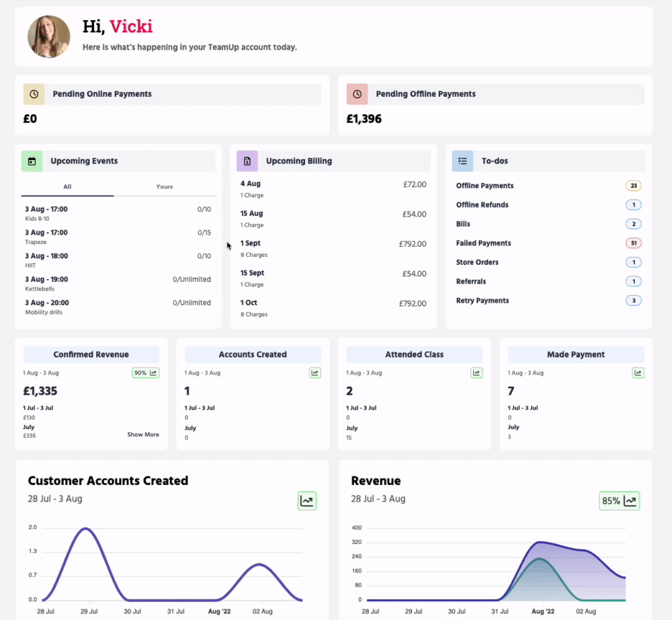
Task: Open the Offline Payments to-do item
Action: pos(485,186)
